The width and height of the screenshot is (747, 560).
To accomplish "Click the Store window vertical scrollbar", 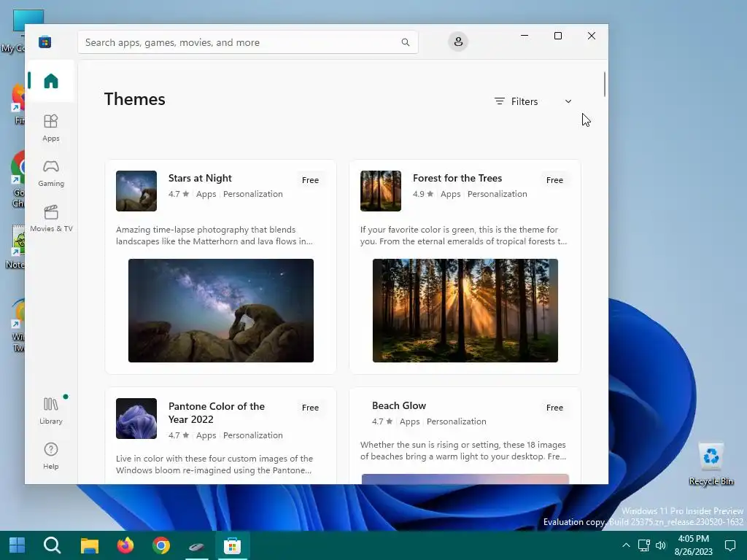I will click(605, 85).
